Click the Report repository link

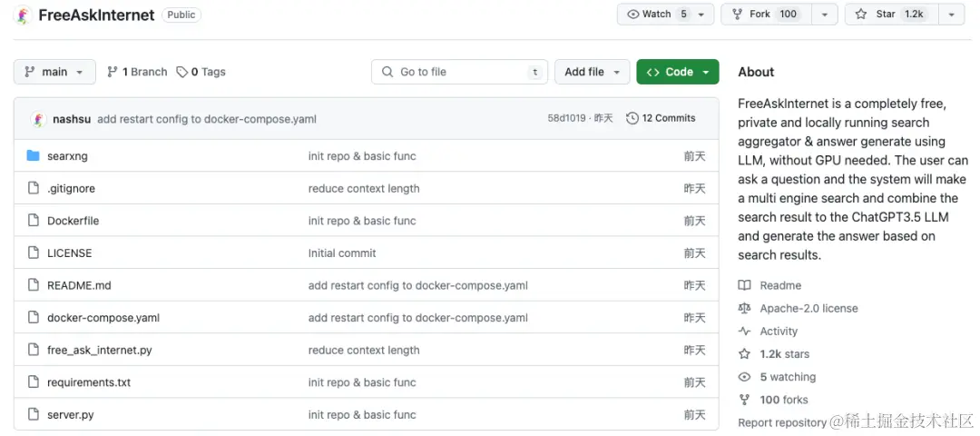(782, 422)
